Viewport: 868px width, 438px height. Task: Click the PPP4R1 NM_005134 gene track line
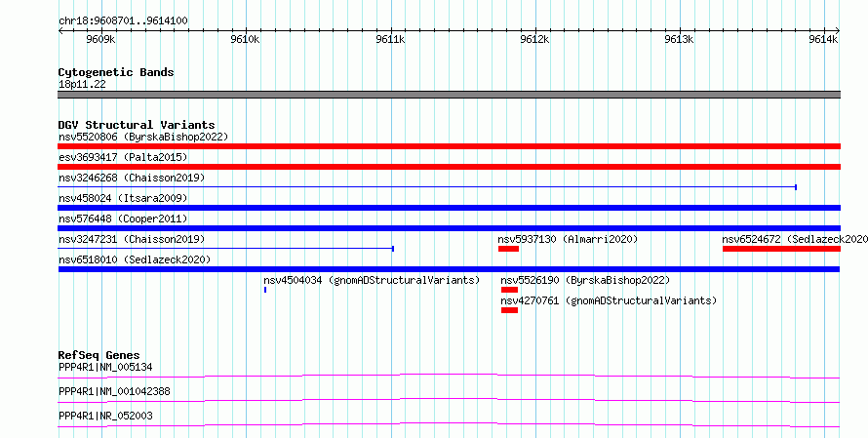pyautogui.click(x=449, y=377)
